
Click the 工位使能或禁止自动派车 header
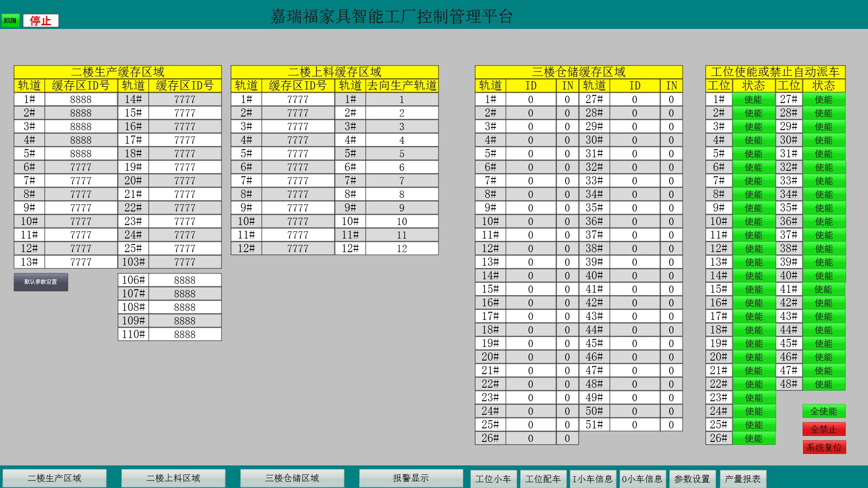tap(775, 72)
